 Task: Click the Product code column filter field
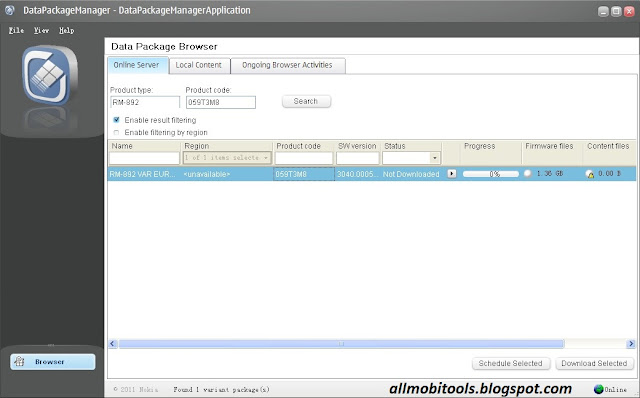pyautogui.click(x=304, y=158)
